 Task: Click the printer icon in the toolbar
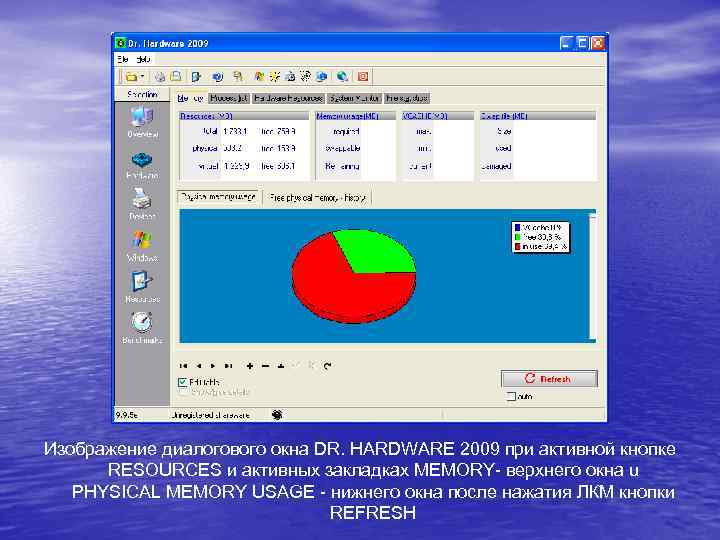click(x=160, y=77)
